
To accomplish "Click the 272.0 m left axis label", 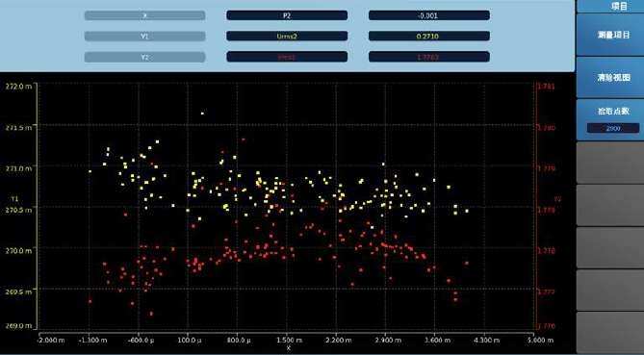I will point(18,87).
